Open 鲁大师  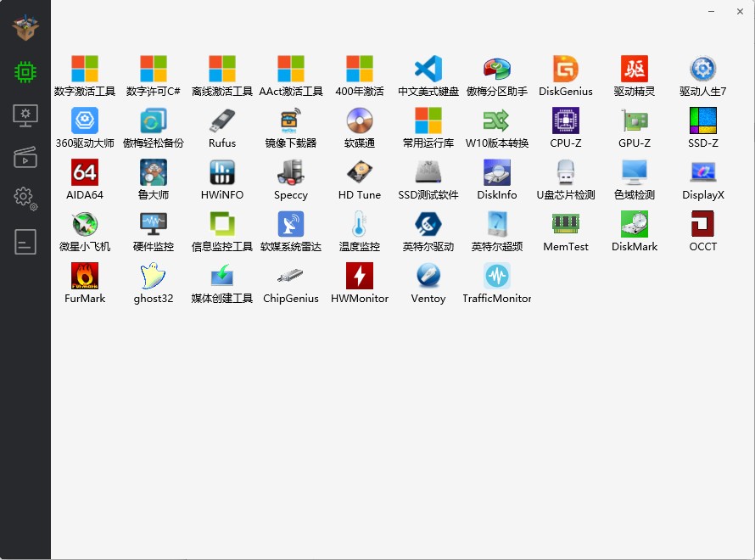(153, 180)
